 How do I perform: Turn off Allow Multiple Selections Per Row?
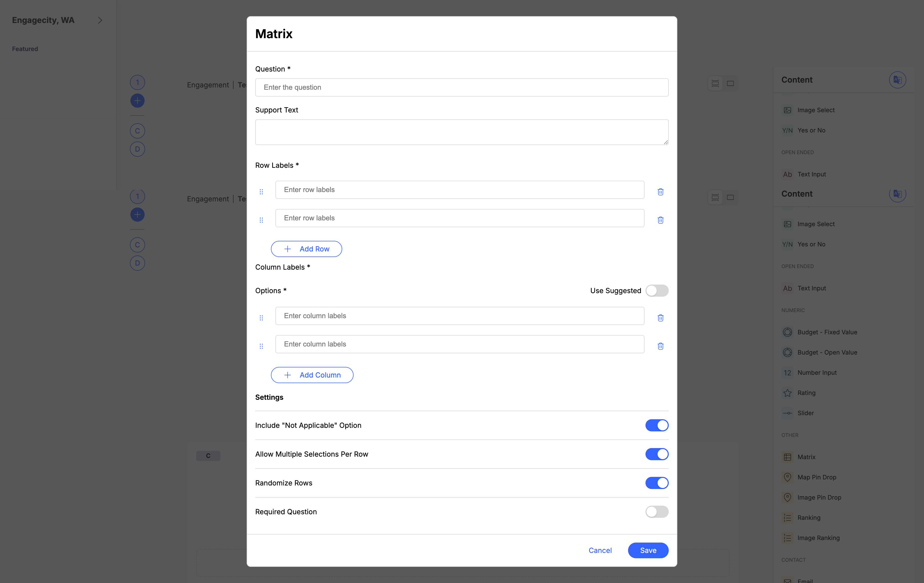(x=657, y=454)
